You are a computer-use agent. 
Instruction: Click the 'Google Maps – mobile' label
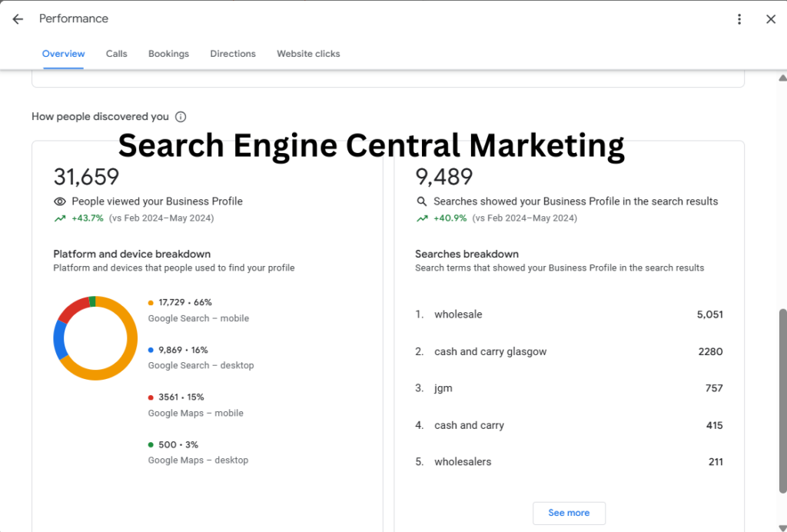[196, 413]
